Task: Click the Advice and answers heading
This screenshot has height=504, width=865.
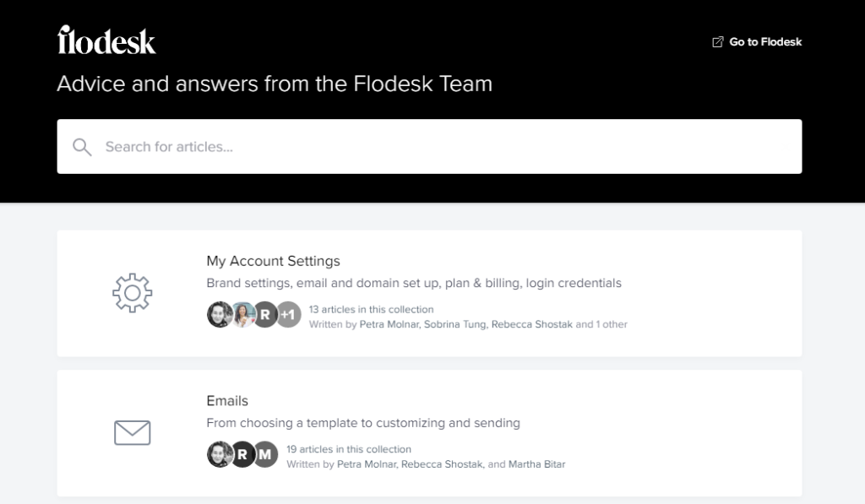Action: click(275, 84)
